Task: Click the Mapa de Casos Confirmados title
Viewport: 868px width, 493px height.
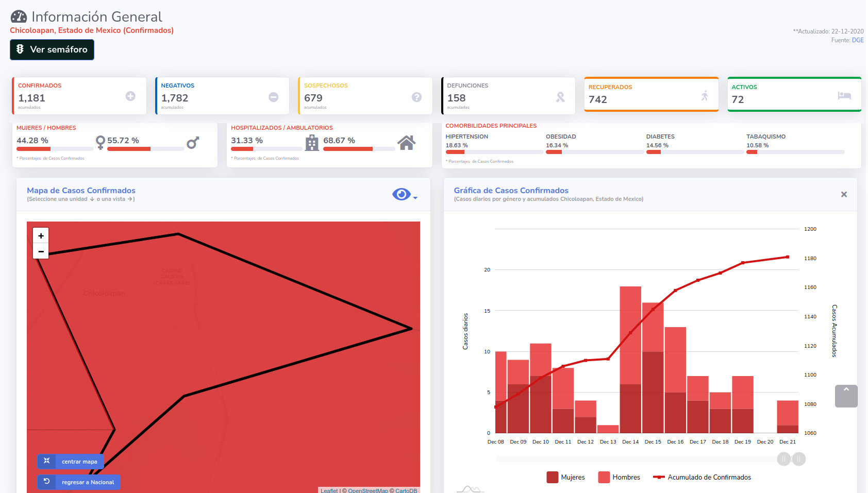Action: click(x=81, y=191)
